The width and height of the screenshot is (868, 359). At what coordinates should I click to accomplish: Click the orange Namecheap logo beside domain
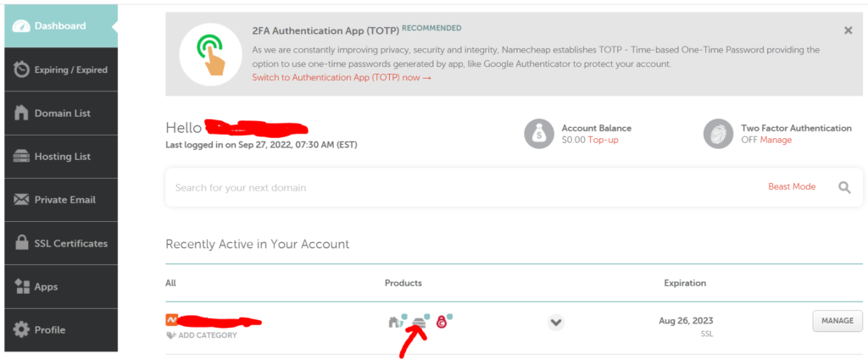(171, 320)
